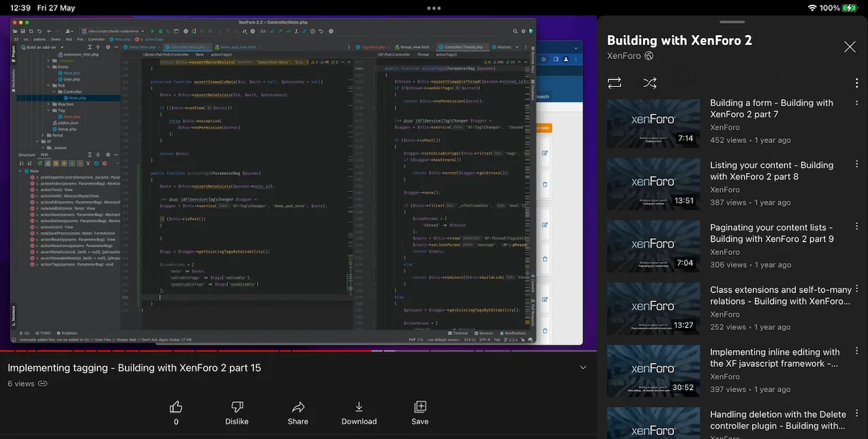
Task: Collapse the Entity folder in project tree
Action: click(x=48, y=67)
